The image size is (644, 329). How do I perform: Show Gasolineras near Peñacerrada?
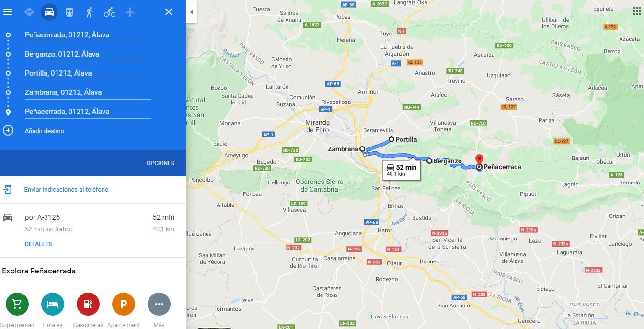click(x=88, y=304)
